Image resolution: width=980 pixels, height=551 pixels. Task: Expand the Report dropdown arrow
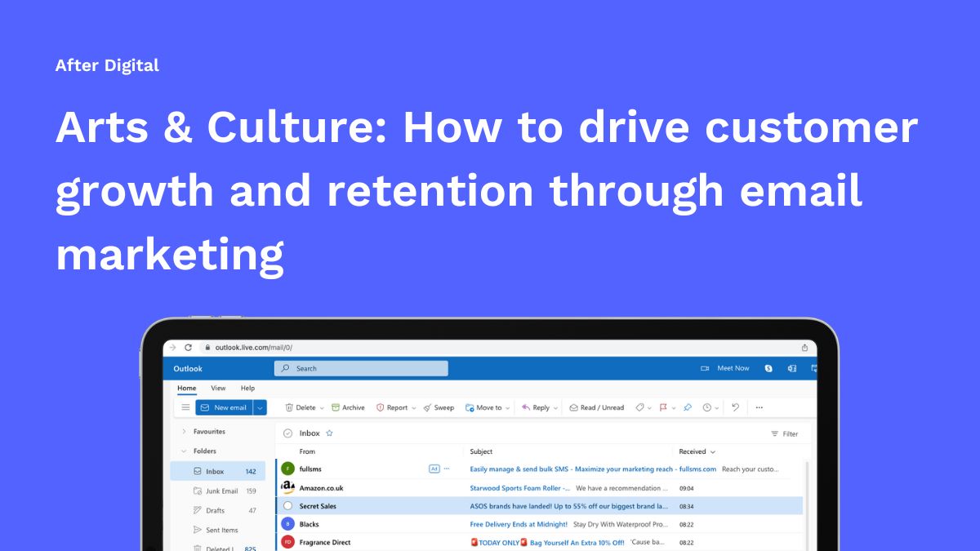414,407
